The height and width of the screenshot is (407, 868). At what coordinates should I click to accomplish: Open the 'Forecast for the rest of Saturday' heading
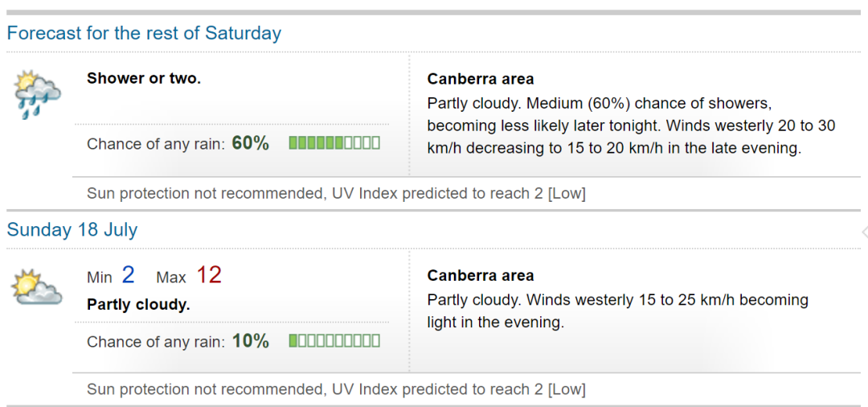pos(144,33)
